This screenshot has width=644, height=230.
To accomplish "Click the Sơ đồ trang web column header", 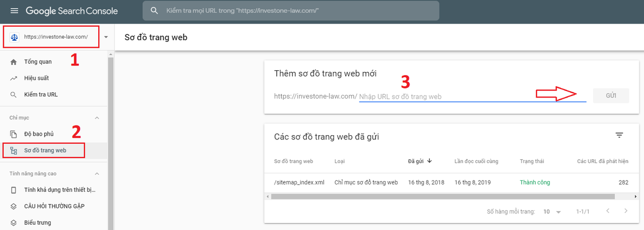I will [x=294, y=161].
